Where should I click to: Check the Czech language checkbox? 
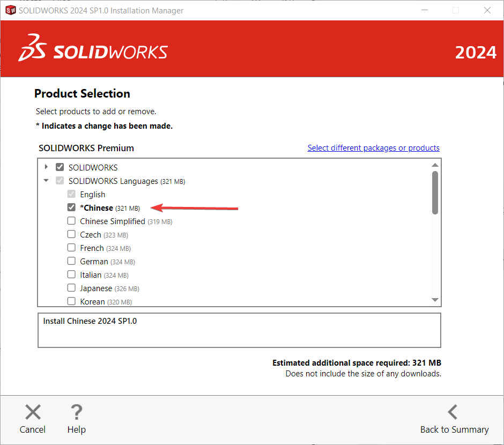tap(71, 234)
